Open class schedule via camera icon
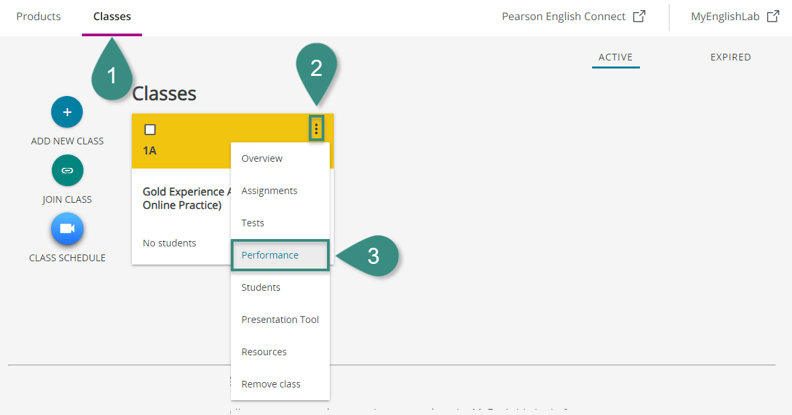 pyautogui.click(x=67, y=229)
